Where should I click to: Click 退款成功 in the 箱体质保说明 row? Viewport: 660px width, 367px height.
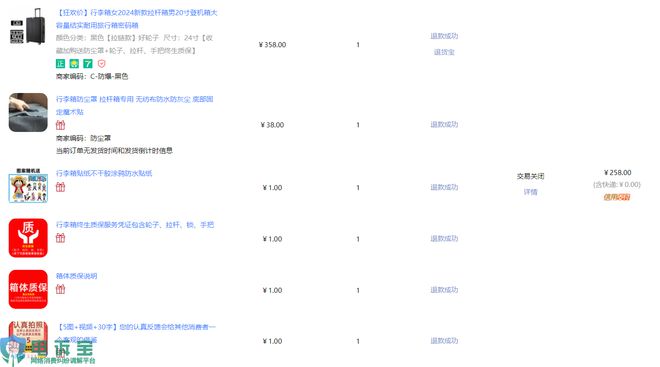pyautogui.click(x=444, y=290)
